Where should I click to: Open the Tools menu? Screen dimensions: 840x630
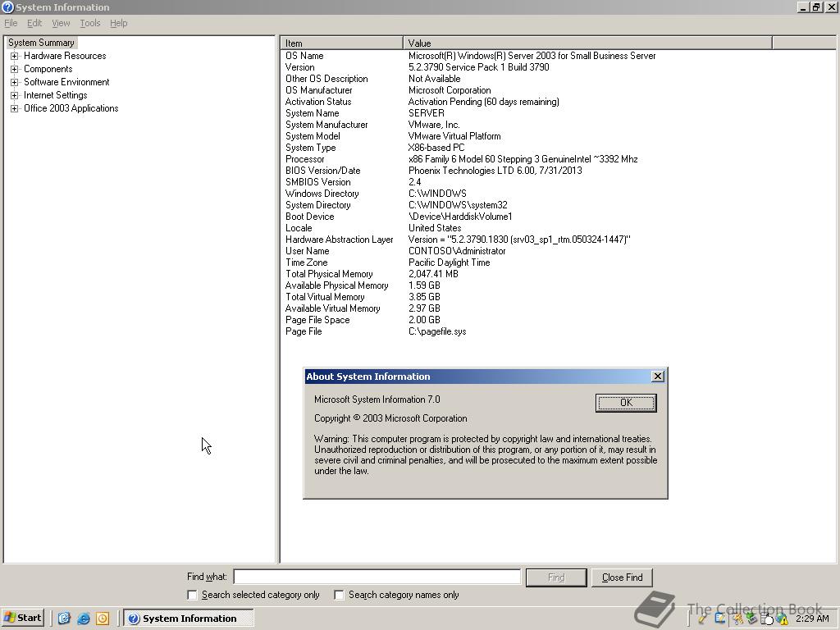coord(90,23)
